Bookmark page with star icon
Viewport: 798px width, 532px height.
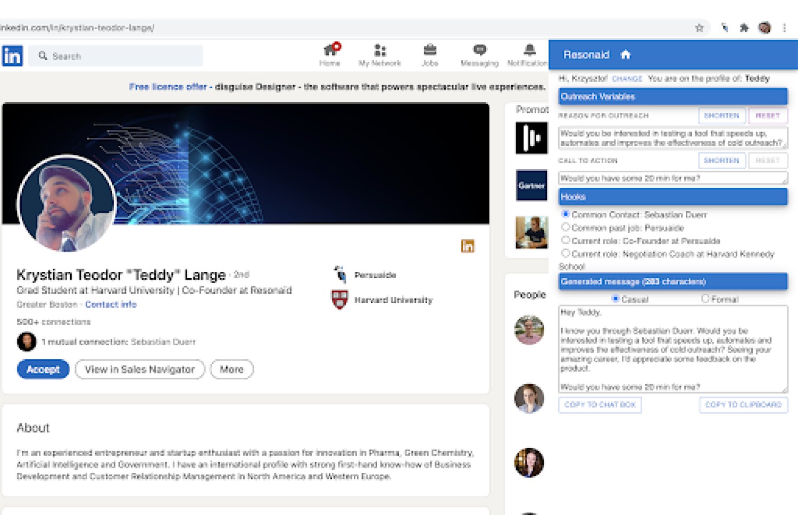[700, 28]
